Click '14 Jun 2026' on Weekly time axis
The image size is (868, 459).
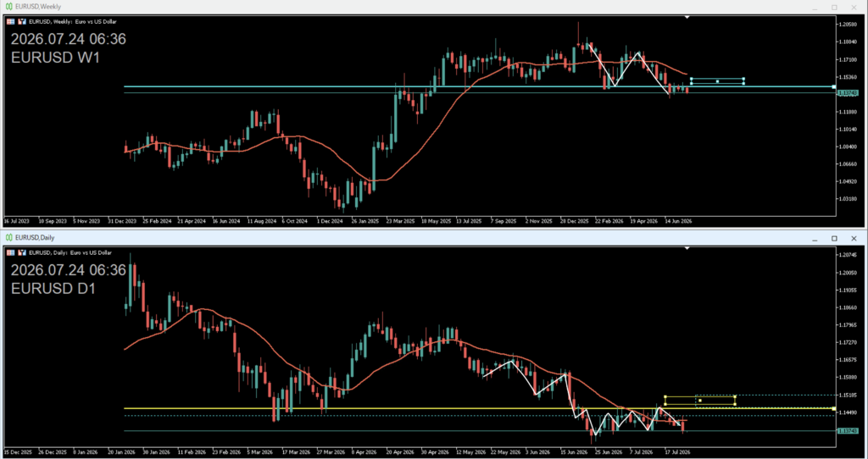[x=678, y=221]
